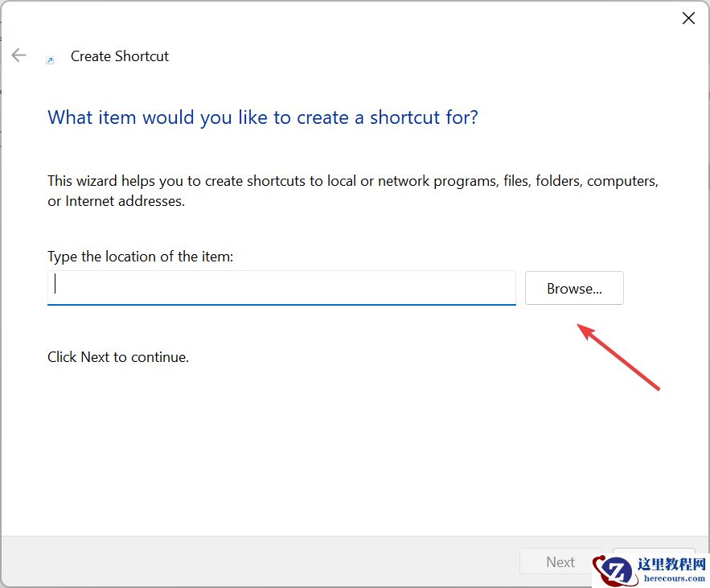Screen dimensions: 710x588
Task: Click the wizard description paragraph
Action: 353,191
